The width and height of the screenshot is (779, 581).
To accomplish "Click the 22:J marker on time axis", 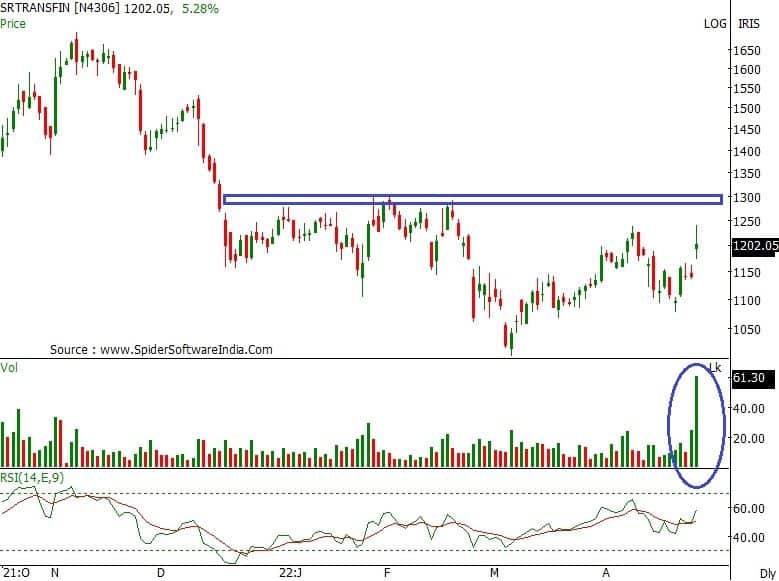I will tap(289, 574).
